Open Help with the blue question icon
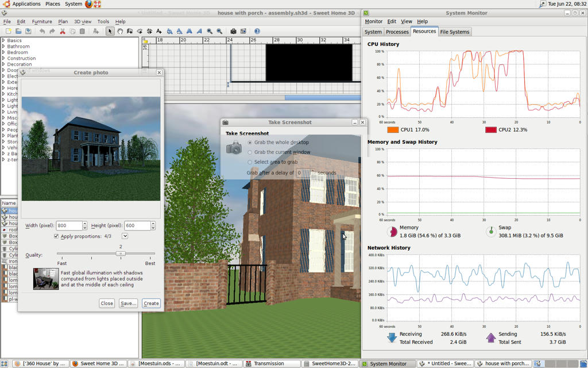Viewport: 588px width, 368px height. (x=257, y=31)
